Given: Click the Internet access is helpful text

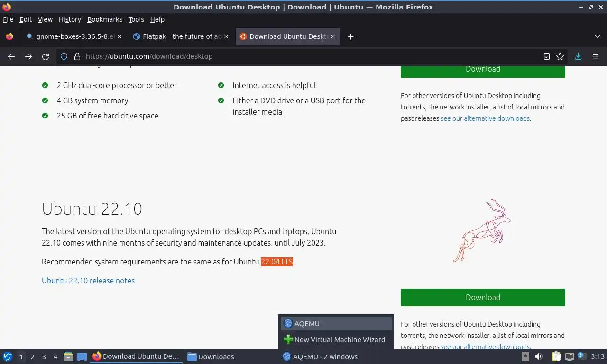Looking at the screenshot, I should (x=274, y=85).
